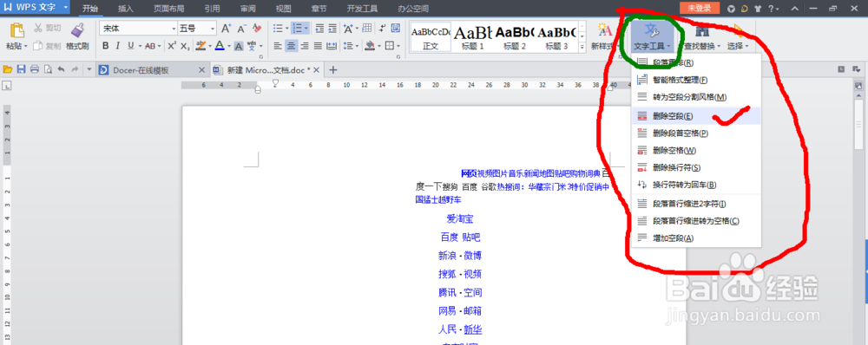Click the font color A swatch button
Viewport: 868px width, 345px height.
point(220,46)
